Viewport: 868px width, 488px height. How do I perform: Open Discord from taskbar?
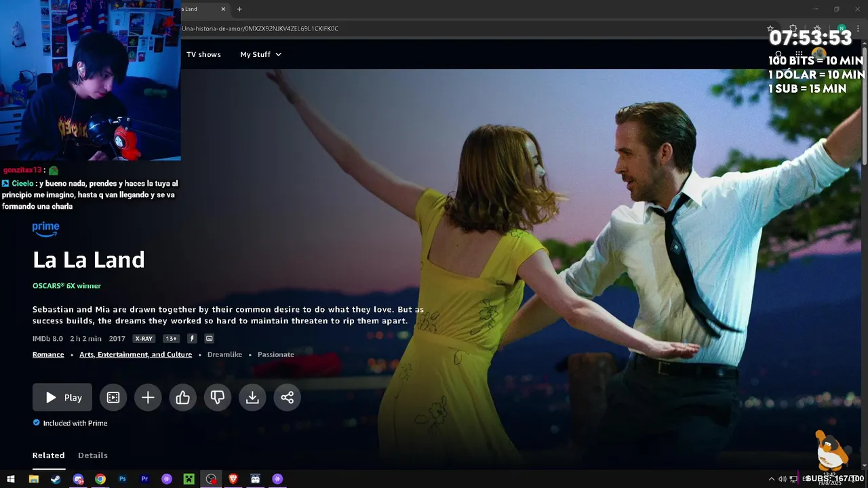pyautogui.click(x=78, y=479)
